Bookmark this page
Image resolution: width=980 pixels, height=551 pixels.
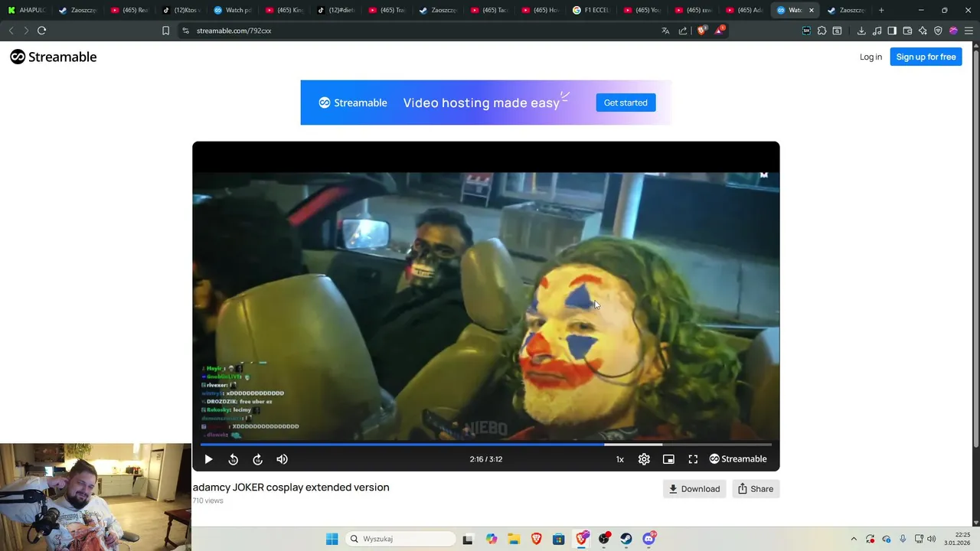[x=165, y=31]
